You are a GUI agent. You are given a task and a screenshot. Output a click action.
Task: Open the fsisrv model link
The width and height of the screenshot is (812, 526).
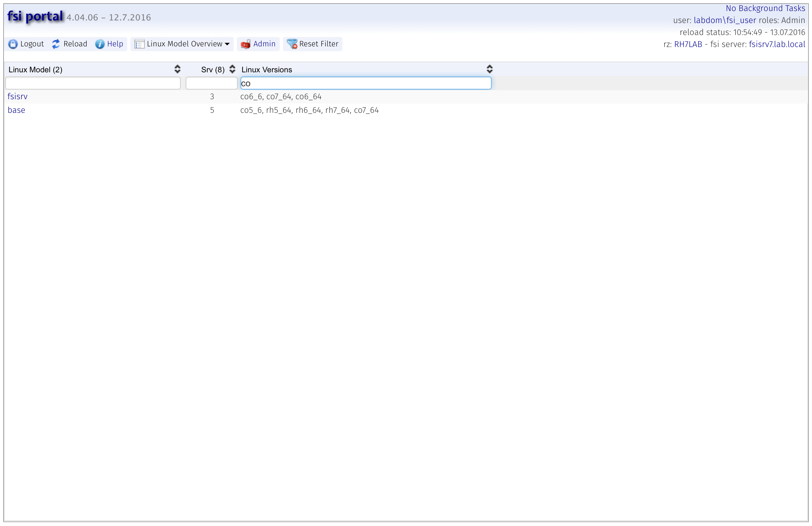tap(18, 96)
